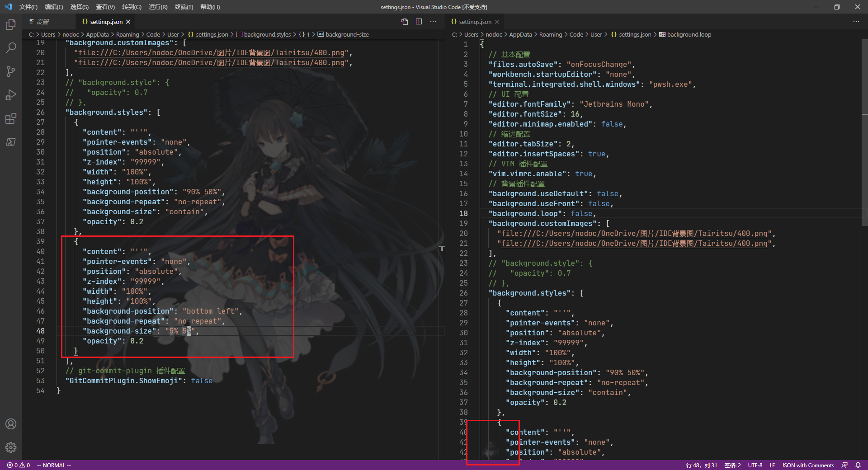Open more actions menu of left editor
Viewport: 868px width, 470px height.
[x=433, y=21]
